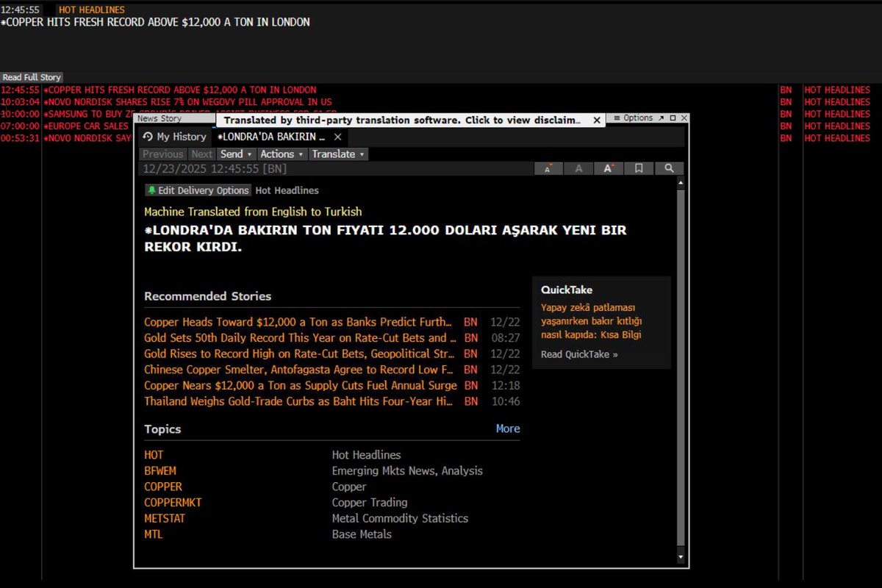Go to the Next story
Image resolution: width=882 pixels, height=588 pixels.
point(202,154)
